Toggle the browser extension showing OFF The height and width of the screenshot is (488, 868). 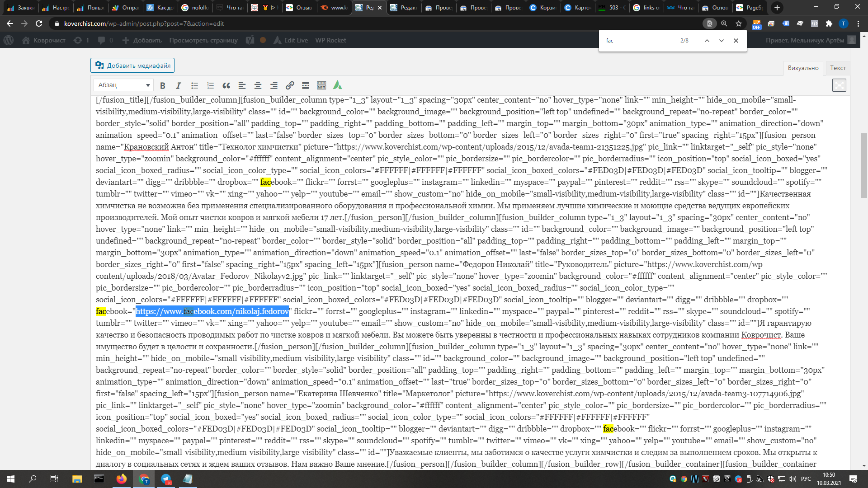point(756,24)
